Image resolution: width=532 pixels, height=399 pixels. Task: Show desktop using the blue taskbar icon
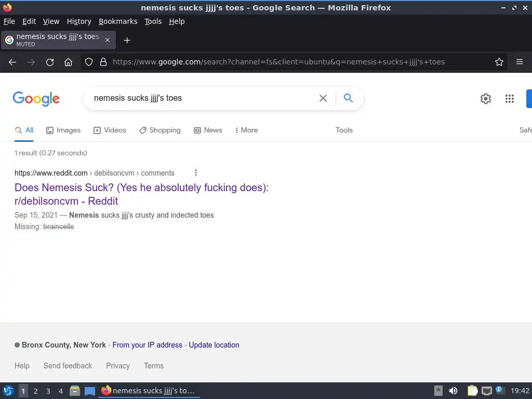[90, 391]
